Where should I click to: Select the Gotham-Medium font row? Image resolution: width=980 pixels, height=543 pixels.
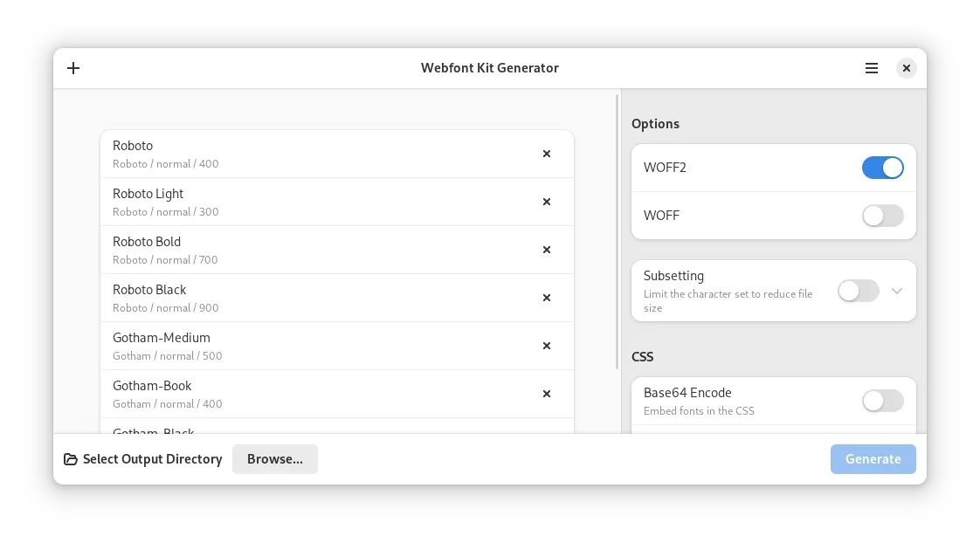pyautogui.click(x=337, y=347)
